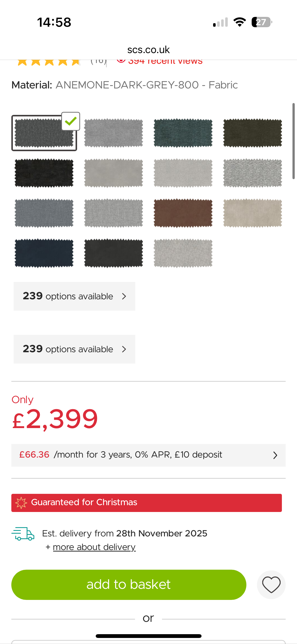This screenshot has height=644, width=297.
Task: Grab the vertical page scrollbar
Action: point(293,141)
